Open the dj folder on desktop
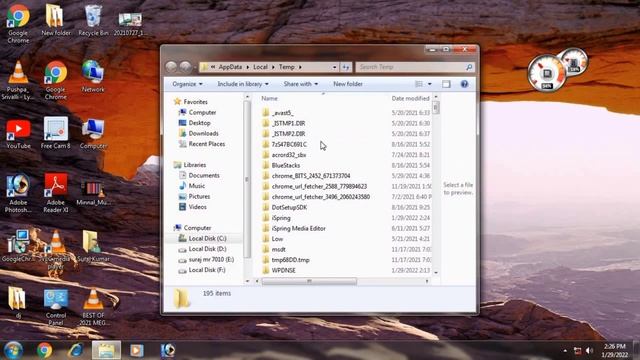Screen dimensions: 640x360 tap(17, 302)
